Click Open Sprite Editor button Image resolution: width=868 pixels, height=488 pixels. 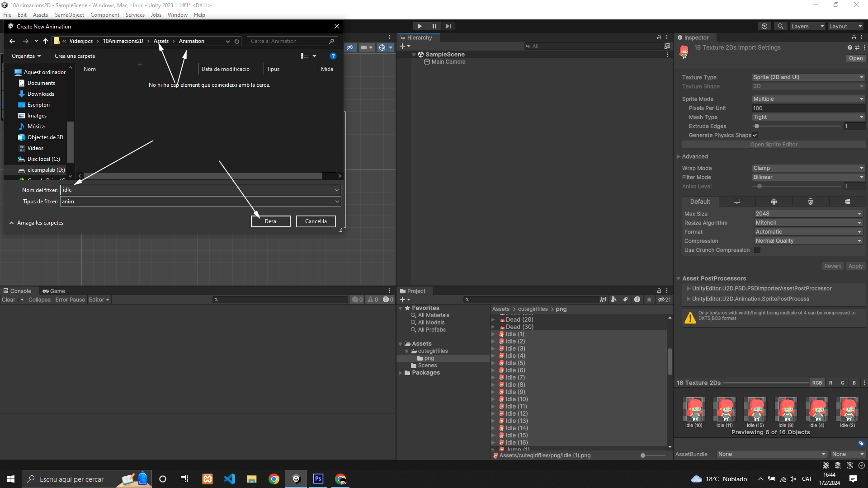point(774,145)
